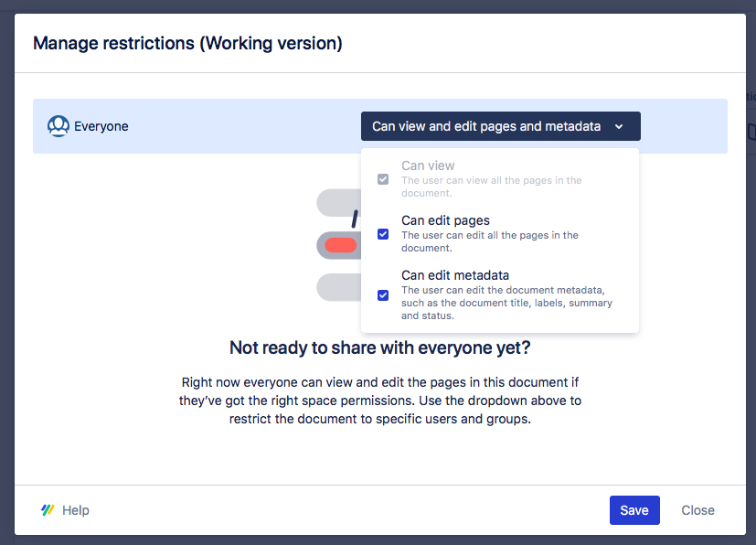756x545 pixels.
Task: Click the Everyone group avatar icon
Action: pos(58,125)
